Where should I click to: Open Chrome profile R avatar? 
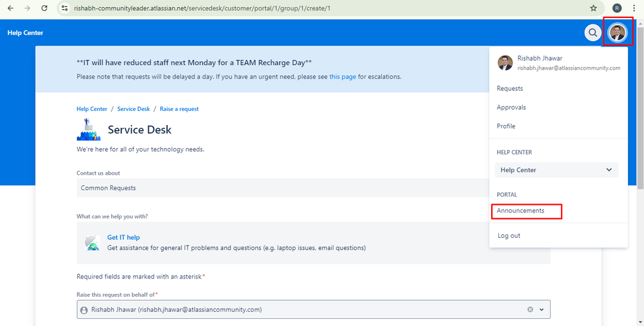click(617, 8)
